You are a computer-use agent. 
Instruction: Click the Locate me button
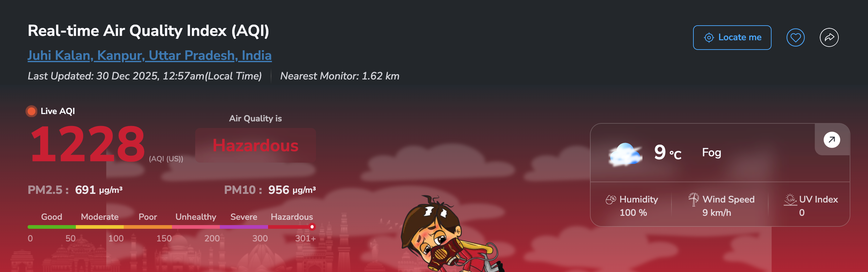tap(732, 38)
